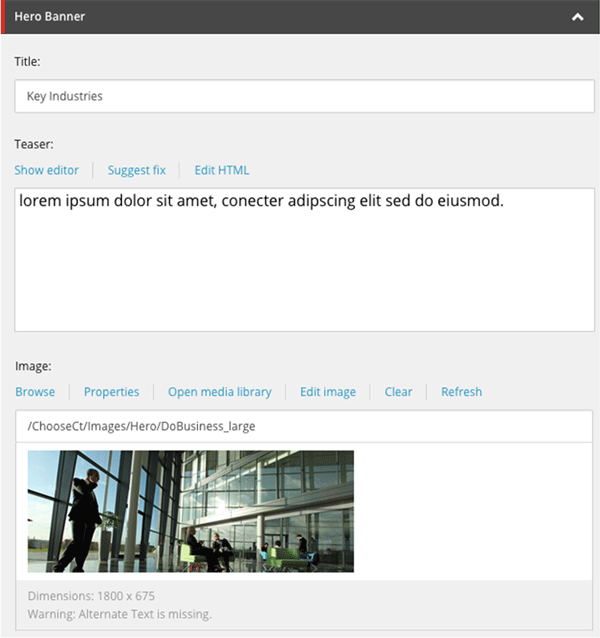Click the Teaser field label
Screen dimensions: 600x638
(34, 145)
